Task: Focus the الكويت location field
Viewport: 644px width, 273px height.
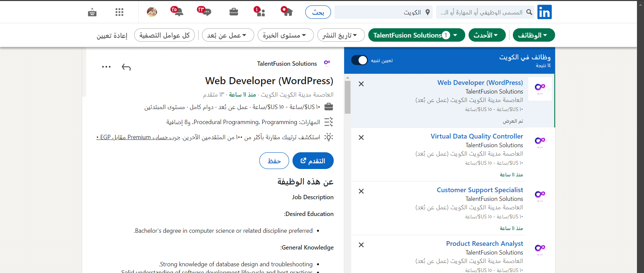Action: [383, 12]
